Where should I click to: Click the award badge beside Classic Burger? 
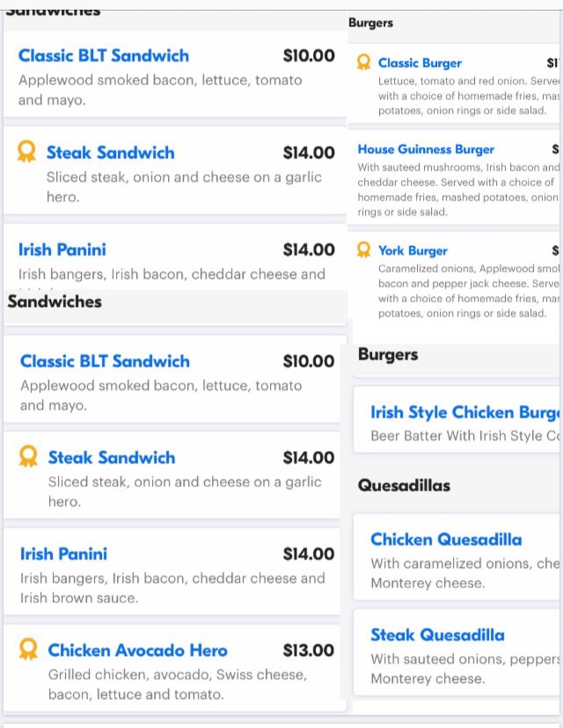[363, 62]
